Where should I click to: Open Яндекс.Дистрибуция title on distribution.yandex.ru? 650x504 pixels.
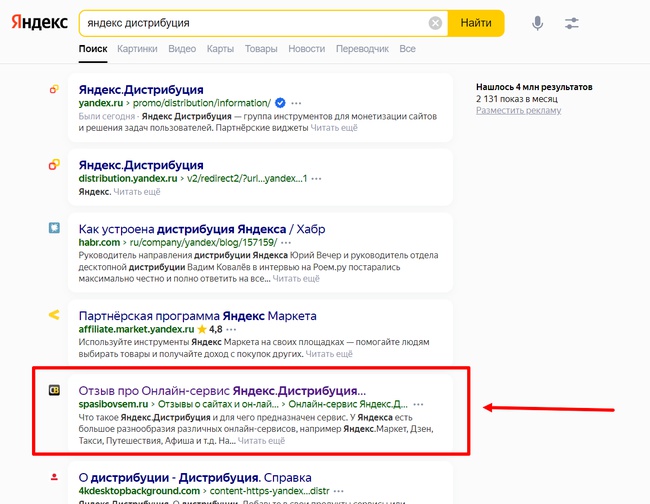[x=141, y=165]
